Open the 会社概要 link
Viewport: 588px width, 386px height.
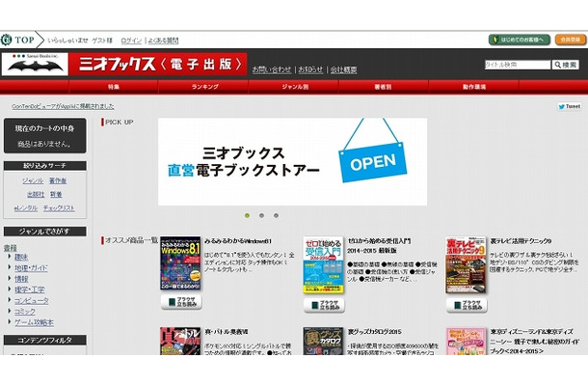(x=343, y=69)
